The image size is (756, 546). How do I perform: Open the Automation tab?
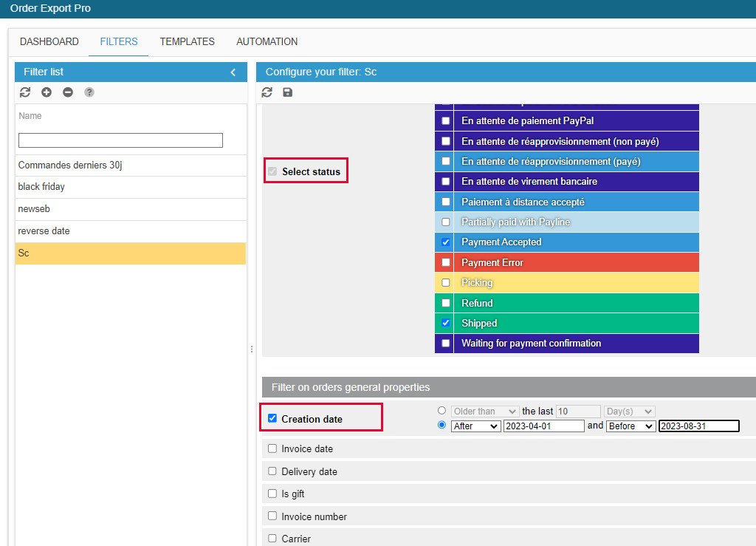(267, 41)
